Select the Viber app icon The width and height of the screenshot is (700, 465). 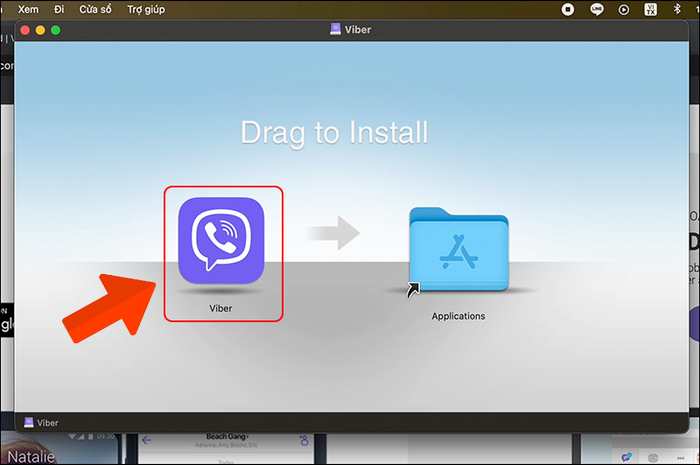point(221,240)
